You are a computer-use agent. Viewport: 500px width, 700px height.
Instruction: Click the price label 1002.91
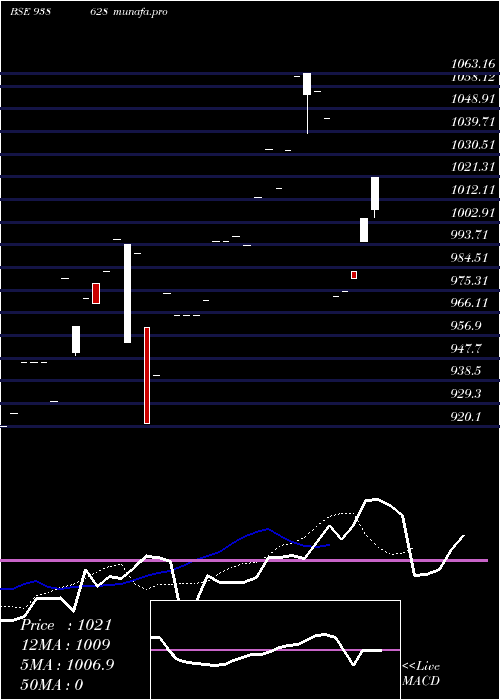(x=473, y=212)
